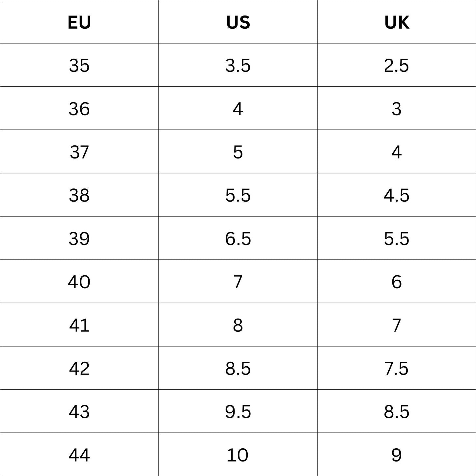Click the US column header
Screen dimensions: 476x476
click(238, 22)
